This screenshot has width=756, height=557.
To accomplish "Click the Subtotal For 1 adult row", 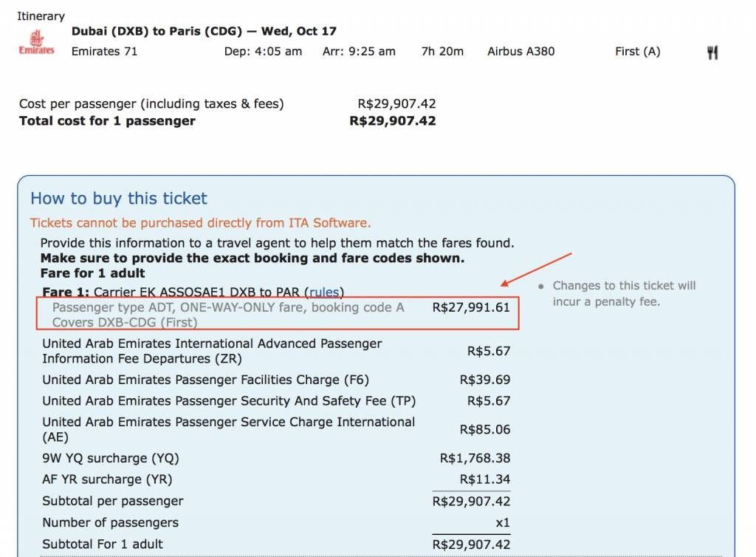I will 103,544.
